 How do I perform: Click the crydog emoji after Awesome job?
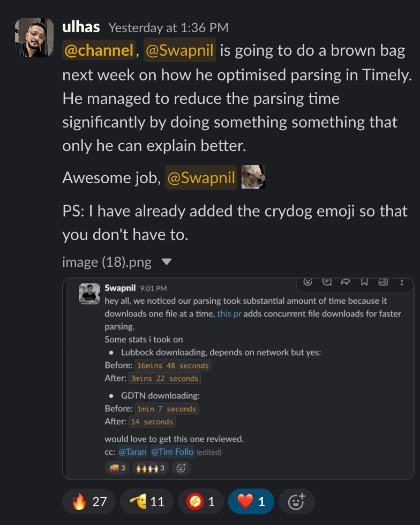(x=253, y=178)
